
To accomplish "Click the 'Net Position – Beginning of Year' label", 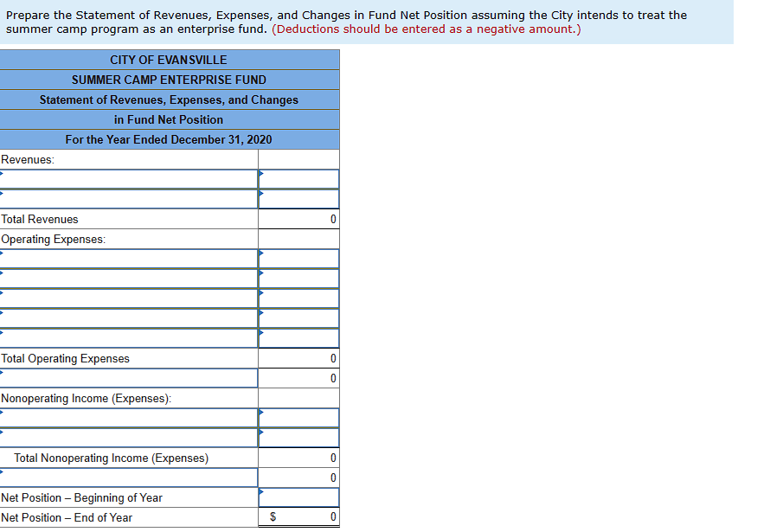I will [81, 497].
